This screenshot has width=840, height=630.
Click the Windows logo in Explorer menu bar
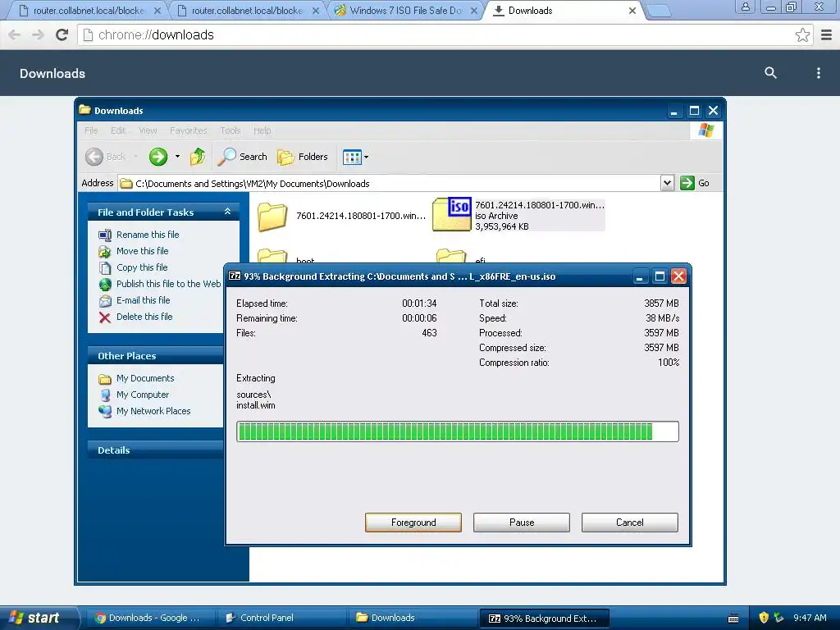pyautogui.click(x=706, y=130)
